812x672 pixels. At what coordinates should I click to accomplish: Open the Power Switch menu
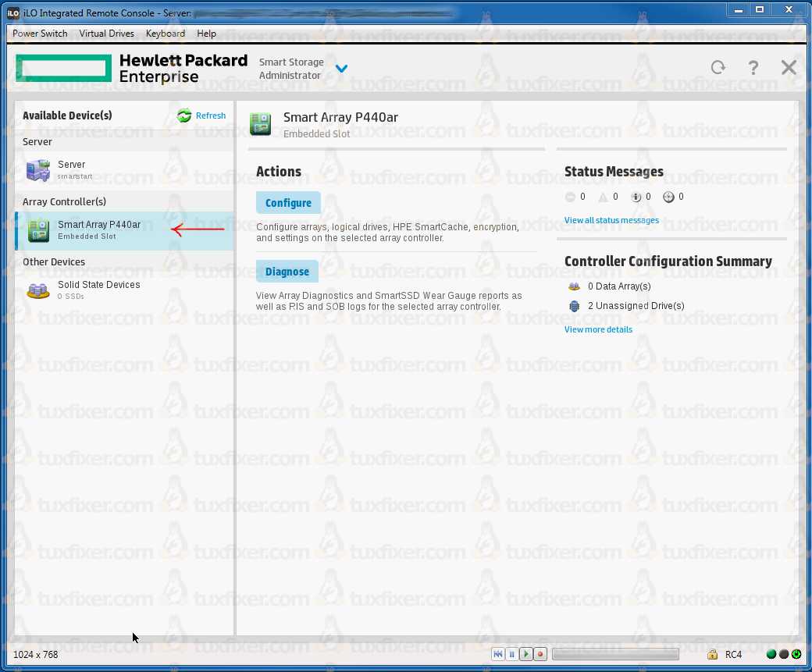tap(40, 34)
